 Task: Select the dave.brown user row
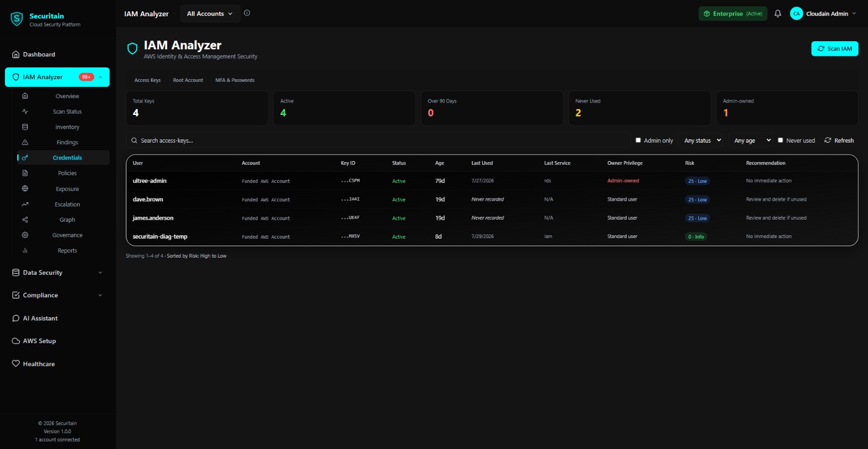click(492, 200)
